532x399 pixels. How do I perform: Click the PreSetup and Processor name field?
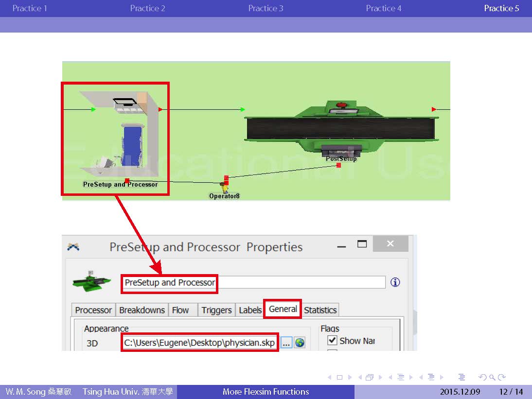click(253, 282)
